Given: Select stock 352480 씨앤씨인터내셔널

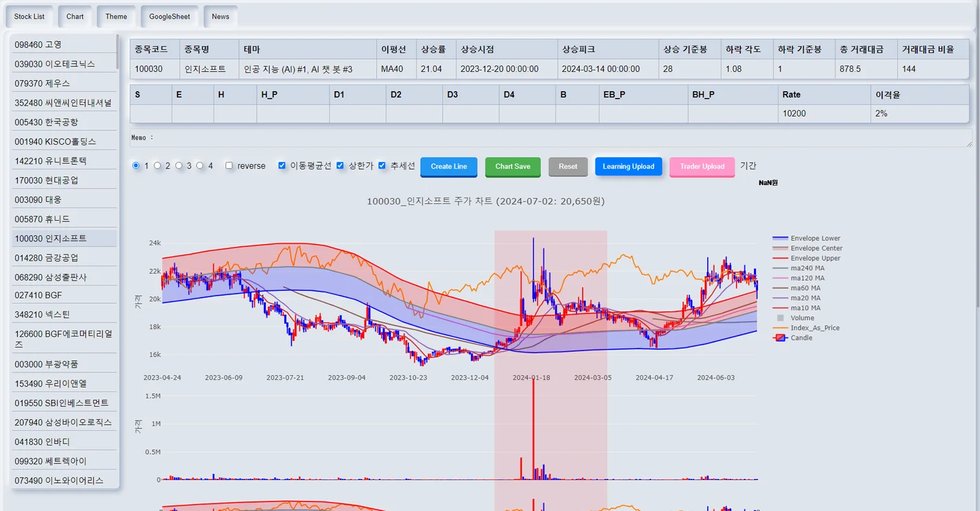Looking at the screenshot, I should (64, 103).
